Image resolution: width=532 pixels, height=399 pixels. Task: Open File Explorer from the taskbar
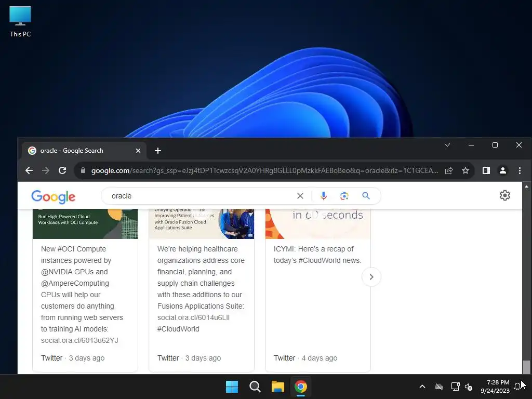click(278, 387)
